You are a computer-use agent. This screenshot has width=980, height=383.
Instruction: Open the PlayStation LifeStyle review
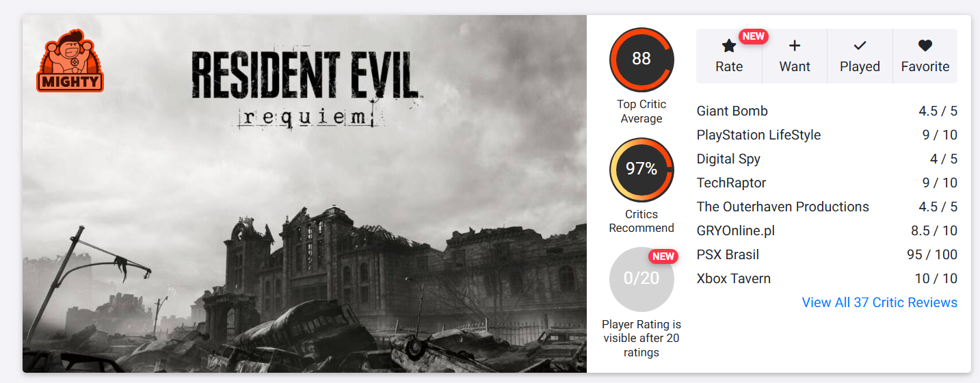pyautogui.click(x=758, y=135)
